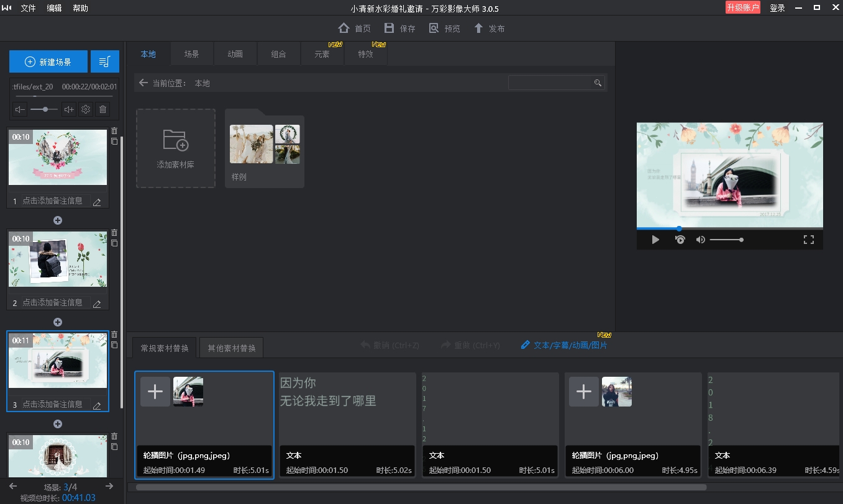Switch to the 组合 tab
Image resolution: width=843 pixels, height=504 pixels.
(x=279, y=54)
